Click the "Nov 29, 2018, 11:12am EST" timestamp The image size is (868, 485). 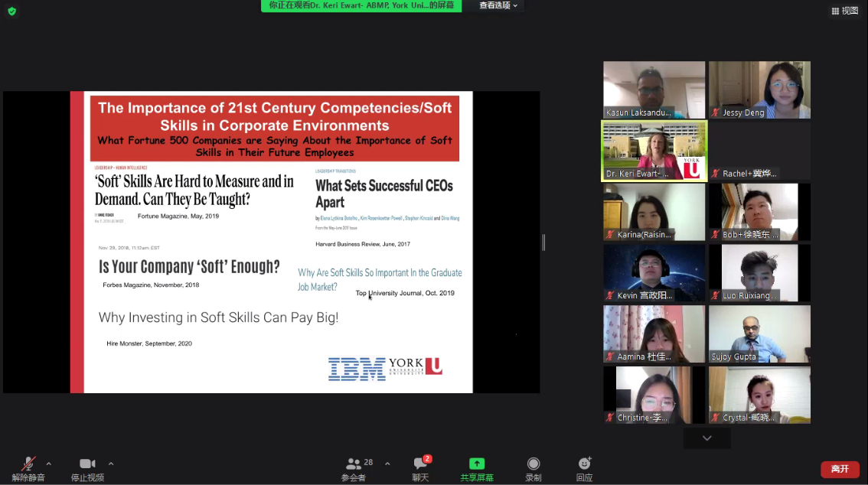tap(129, 248)
